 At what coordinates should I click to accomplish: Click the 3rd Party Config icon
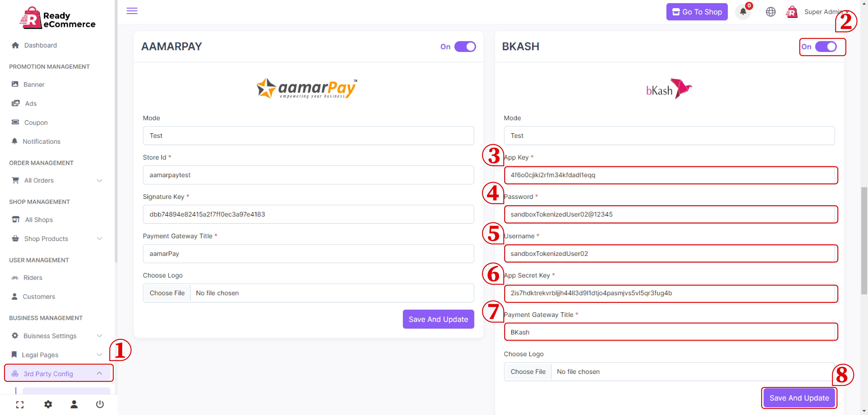pyautogui.click(x=15, y=374)
